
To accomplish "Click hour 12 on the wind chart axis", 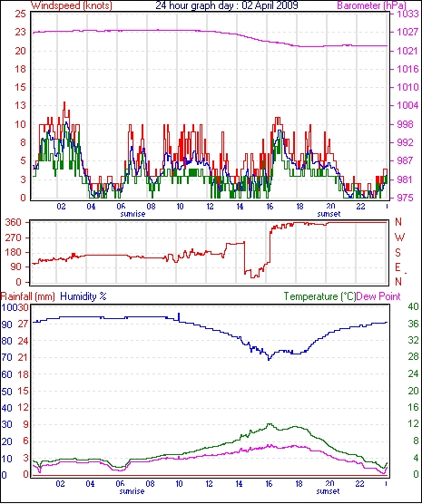I will tap(210, 206).
